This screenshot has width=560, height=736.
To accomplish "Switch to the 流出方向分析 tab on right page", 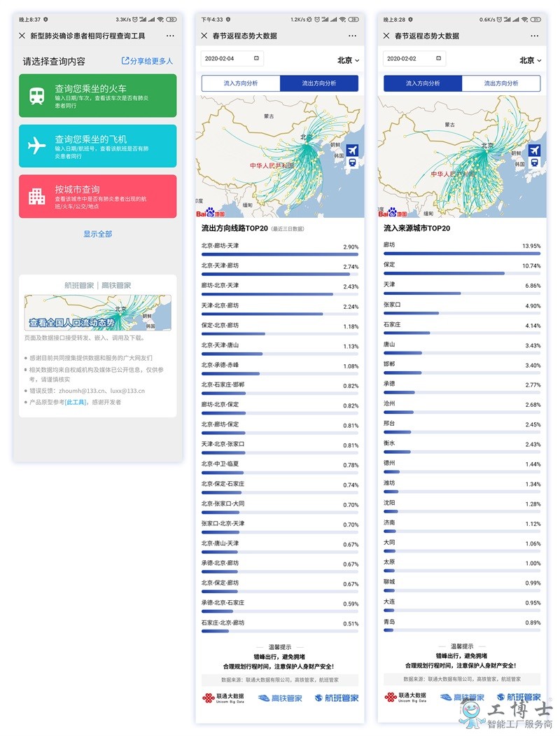I will click(x=501, y=83).
